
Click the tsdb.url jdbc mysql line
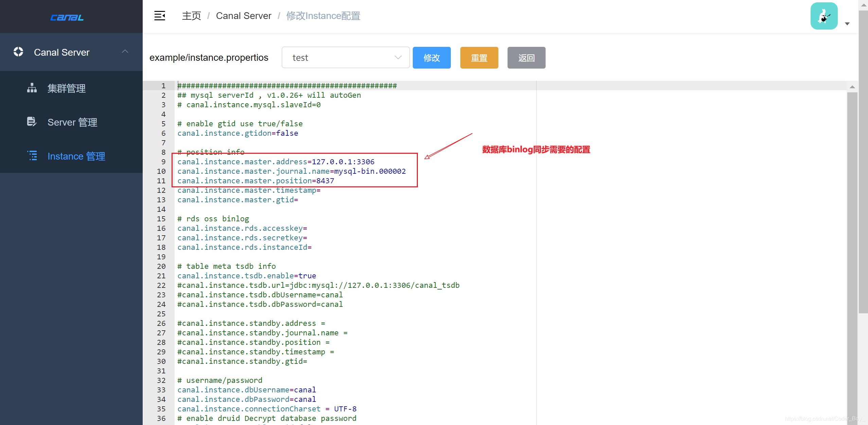click(x=318, y=285)
